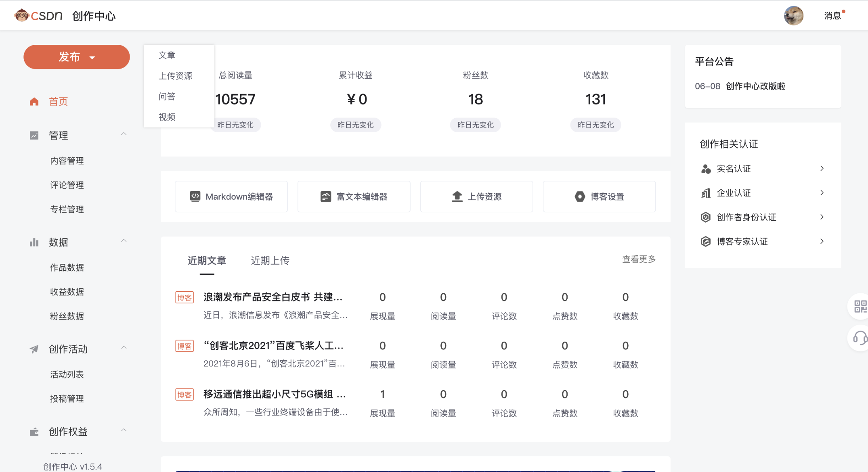Open the 发布 dropdown arrow
The width and height of the screenshot is (868, 472).
coord(93,57)
